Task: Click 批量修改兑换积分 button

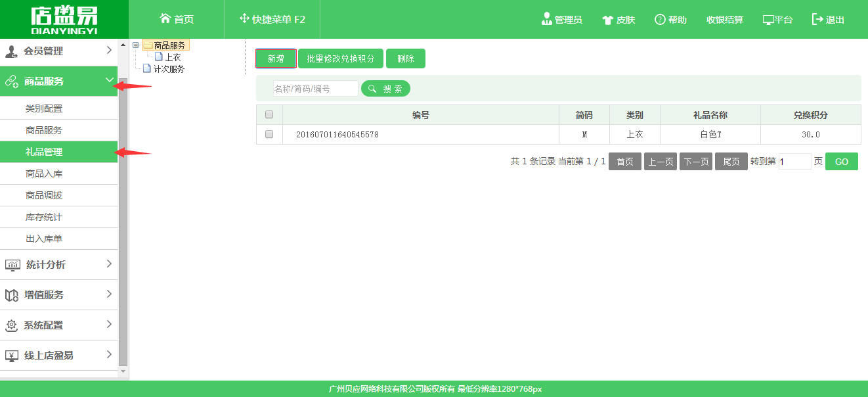Action: [341, 58]
